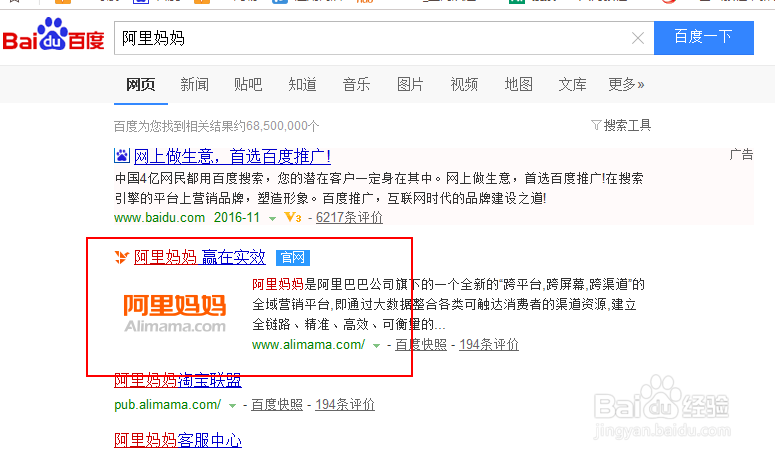775x458 pixels.
Task: Open 194条评价 for www.alimama.com
Action: (489, 344)
